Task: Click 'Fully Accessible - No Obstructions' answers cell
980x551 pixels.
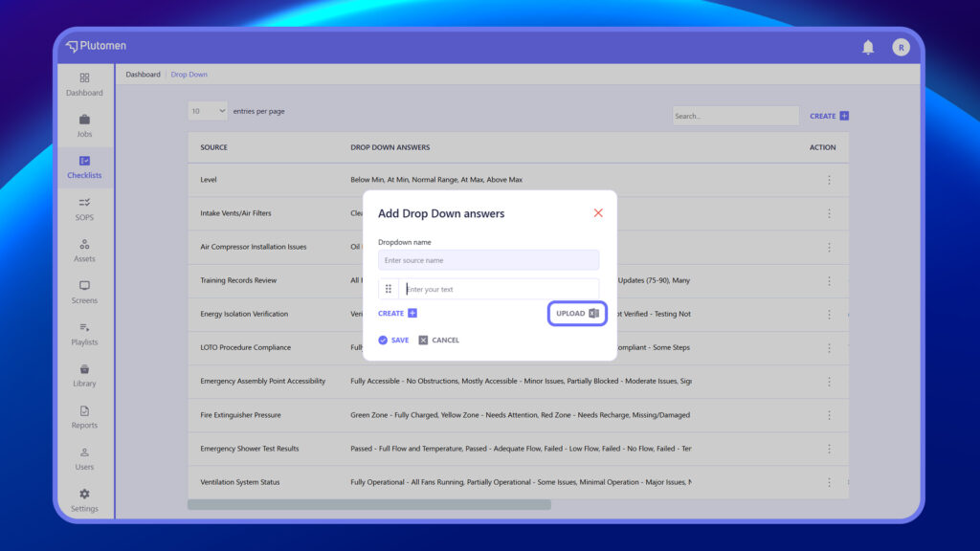Action: 521,381
